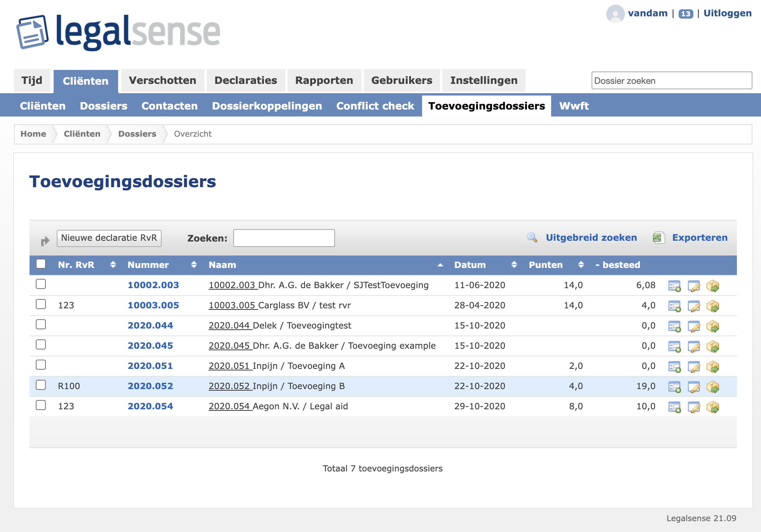
Task: Open the Rapporten menu
Action: pyautogui.click(x=324, y=80)
